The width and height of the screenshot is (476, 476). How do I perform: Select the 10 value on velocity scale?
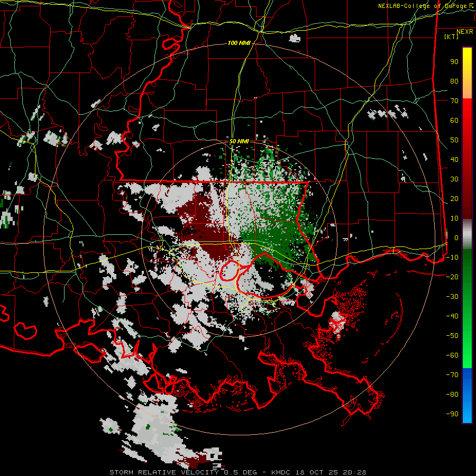454,218
